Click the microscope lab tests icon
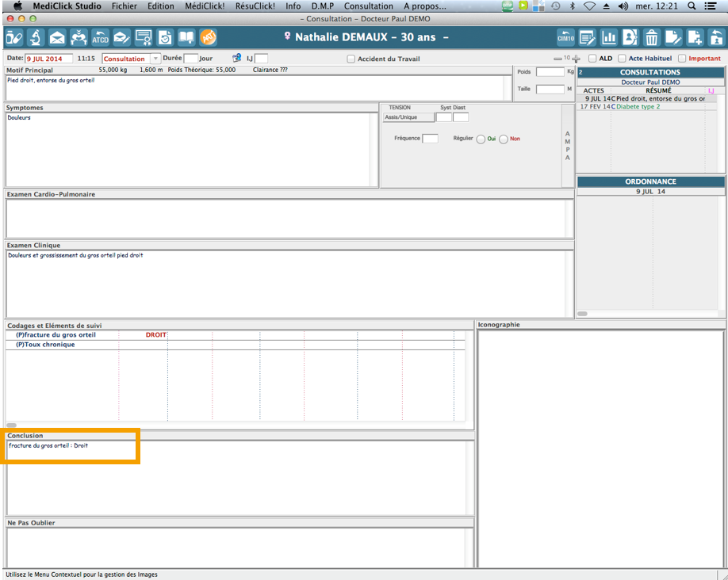The height and width of the screenshot is (580, 728). (35, 37)
